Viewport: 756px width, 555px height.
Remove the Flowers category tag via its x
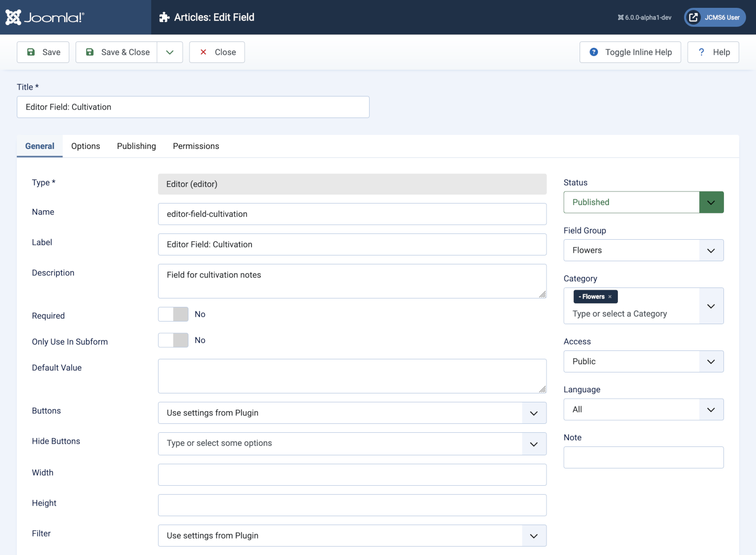tap(611, 296)
